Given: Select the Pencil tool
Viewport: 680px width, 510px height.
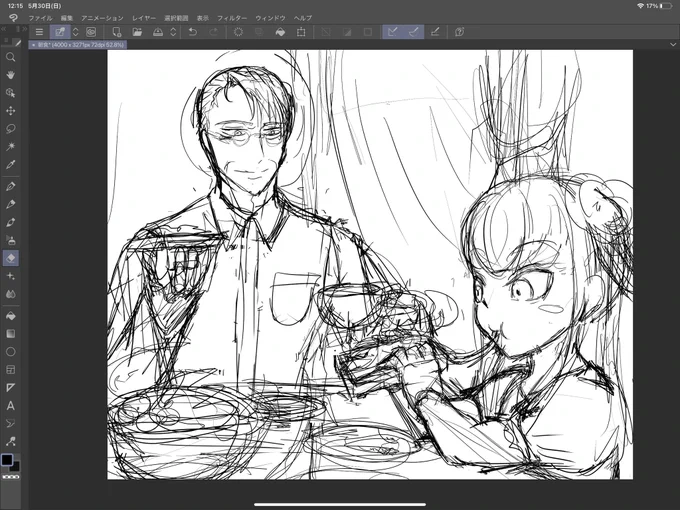Looking at the screenshot, I should [10, 204].
